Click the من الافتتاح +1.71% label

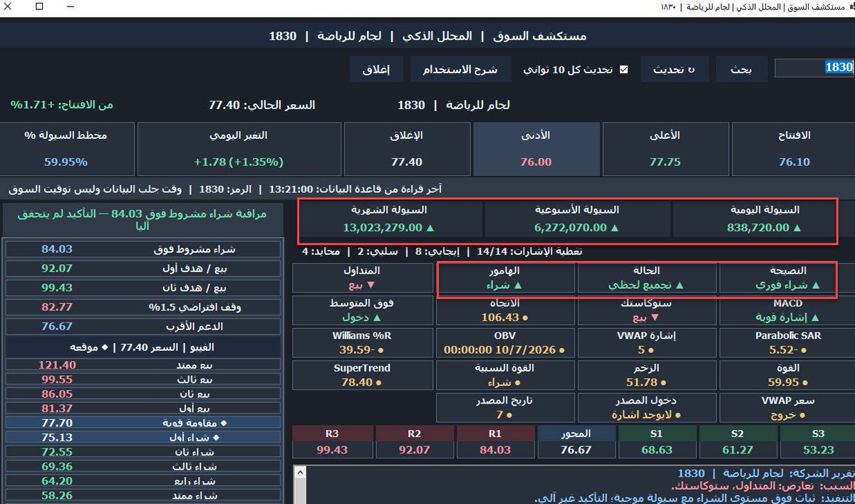tap(62, 105)
